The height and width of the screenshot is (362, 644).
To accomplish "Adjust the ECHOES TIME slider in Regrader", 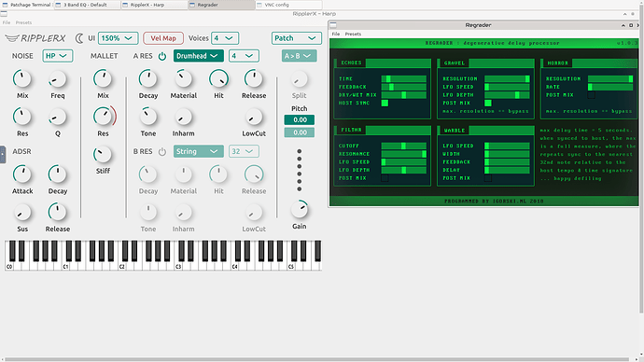I will 404,78.
